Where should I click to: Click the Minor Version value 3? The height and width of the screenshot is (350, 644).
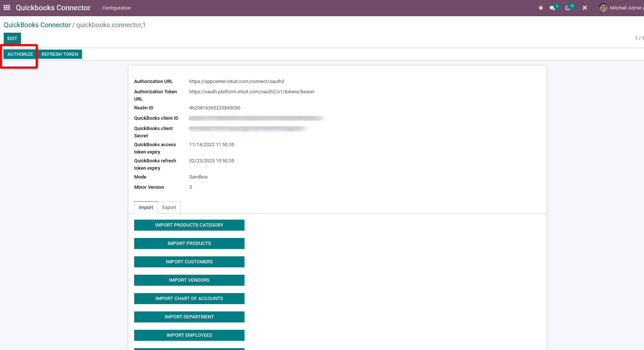click(190, 187)
